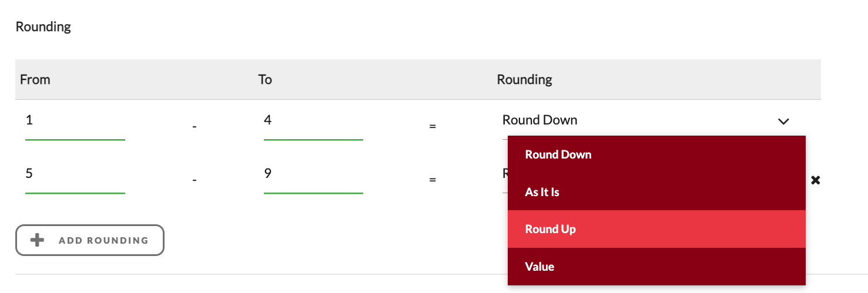This screenshot has height=293, width=868.
Task: Click the To column header
Action: 265,79
